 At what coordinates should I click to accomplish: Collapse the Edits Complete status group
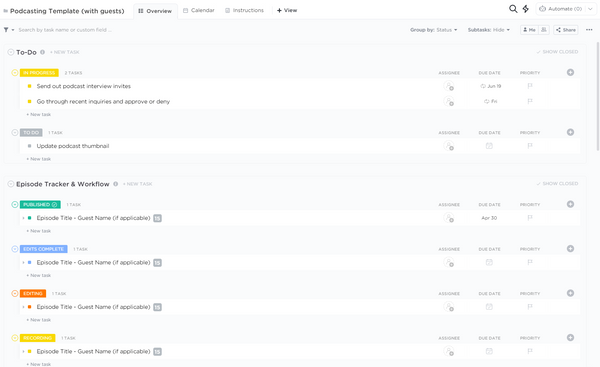pyautogui.click(x=15, y=249)
